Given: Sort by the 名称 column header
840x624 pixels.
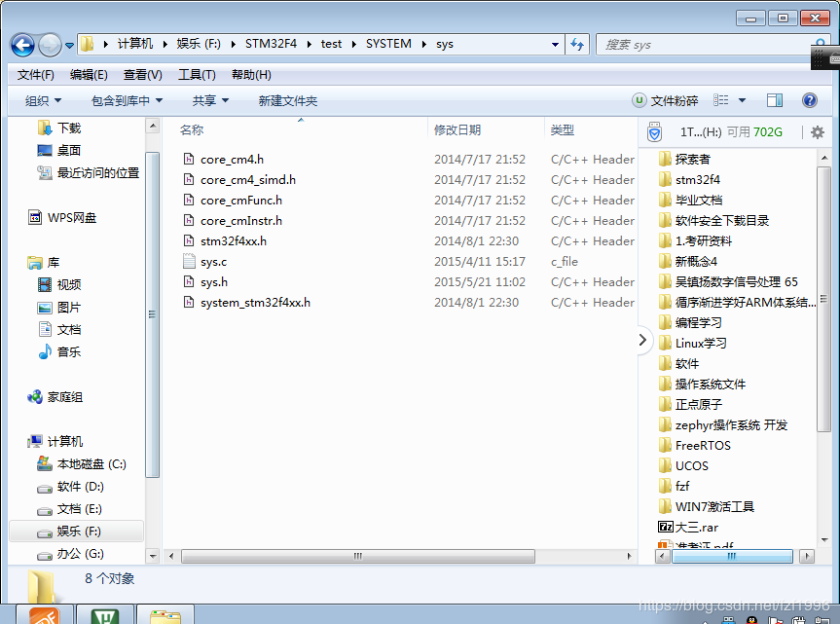Looking at the screenshot, I should click(192, 129).
